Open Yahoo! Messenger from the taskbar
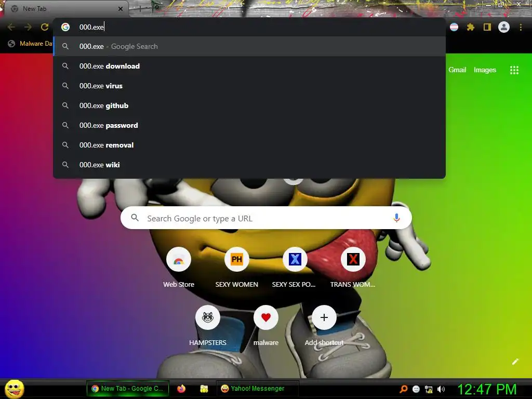 (x=257, y=389)
